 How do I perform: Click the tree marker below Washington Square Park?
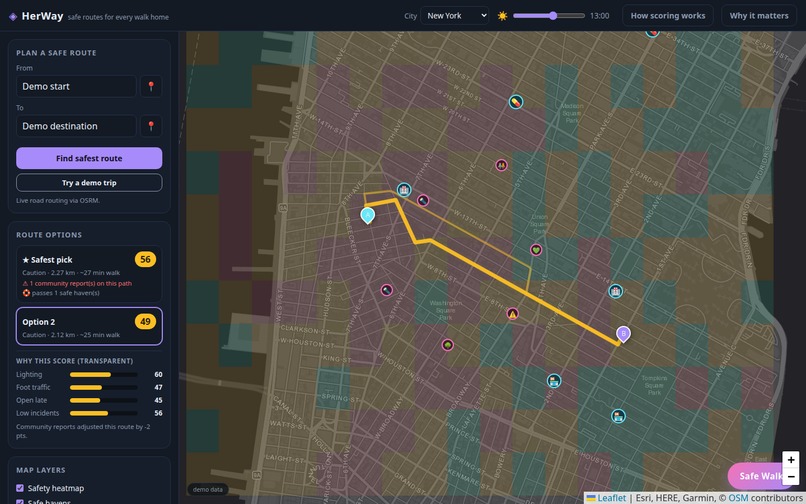(448, 345)
